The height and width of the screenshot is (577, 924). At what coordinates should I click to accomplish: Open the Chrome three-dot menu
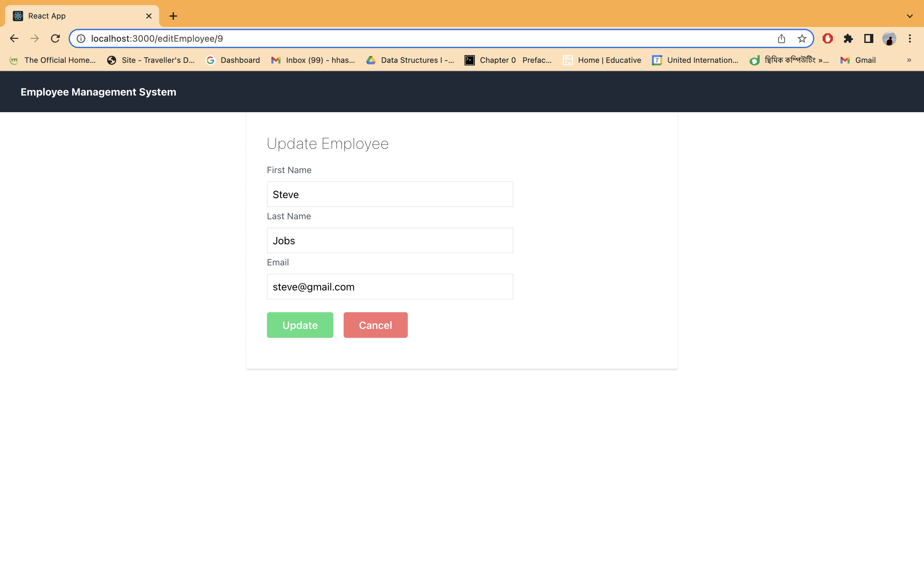pyautogui.click(x=910, y=38)
